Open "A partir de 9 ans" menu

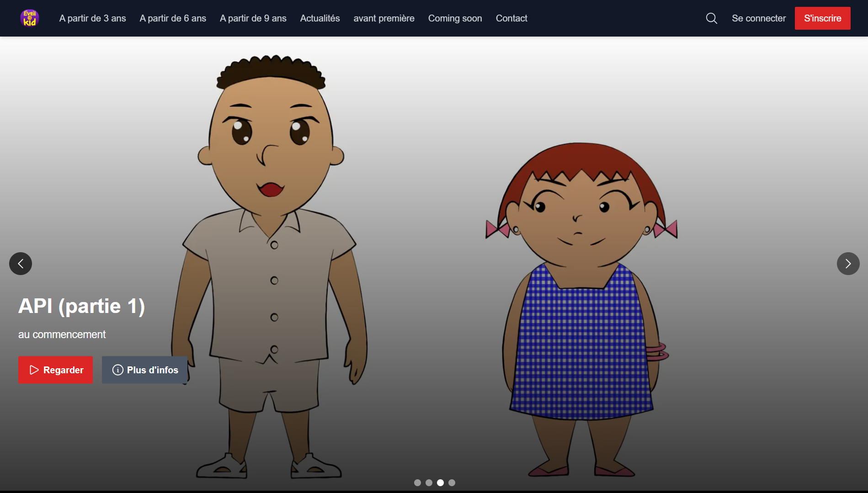(253, 18)
